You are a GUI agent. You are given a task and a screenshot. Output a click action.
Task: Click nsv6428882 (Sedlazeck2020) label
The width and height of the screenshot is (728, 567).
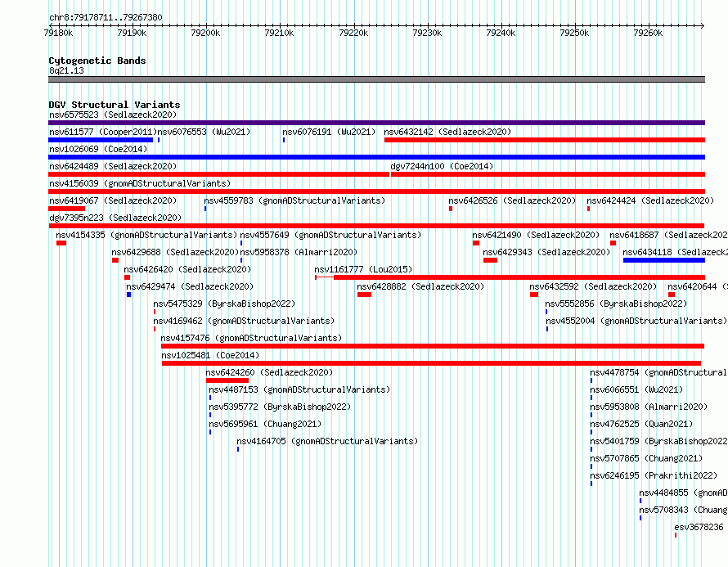coord(420,286)
